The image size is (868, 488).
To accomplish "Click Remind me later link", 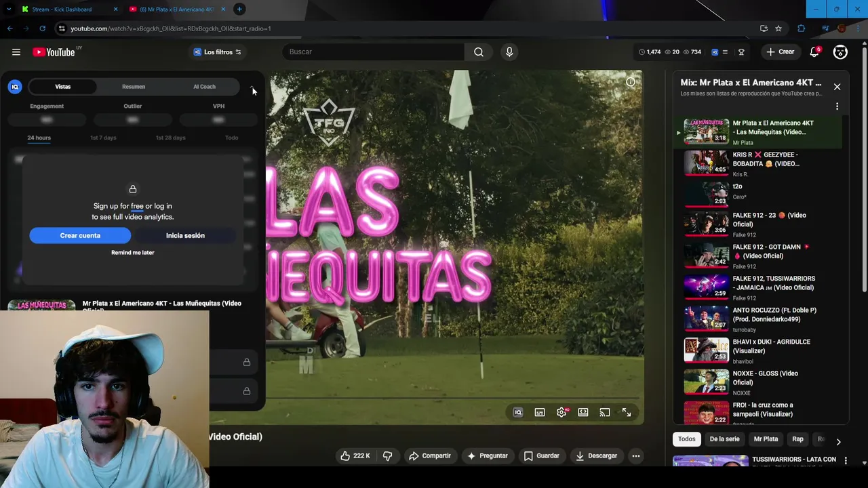I will pos(133,252).
